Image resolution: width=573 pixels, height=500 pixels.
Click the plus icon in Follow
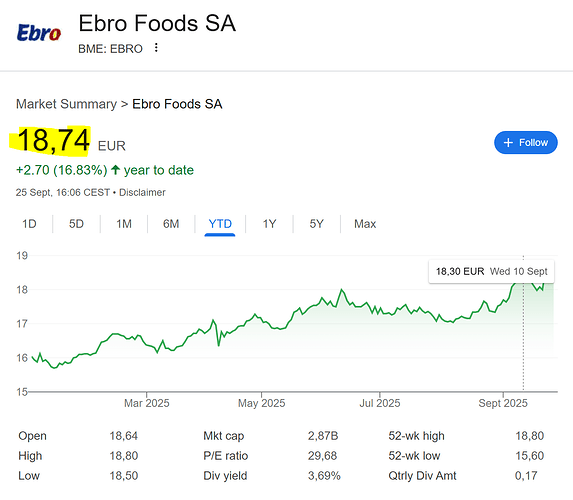coord(508,143)
